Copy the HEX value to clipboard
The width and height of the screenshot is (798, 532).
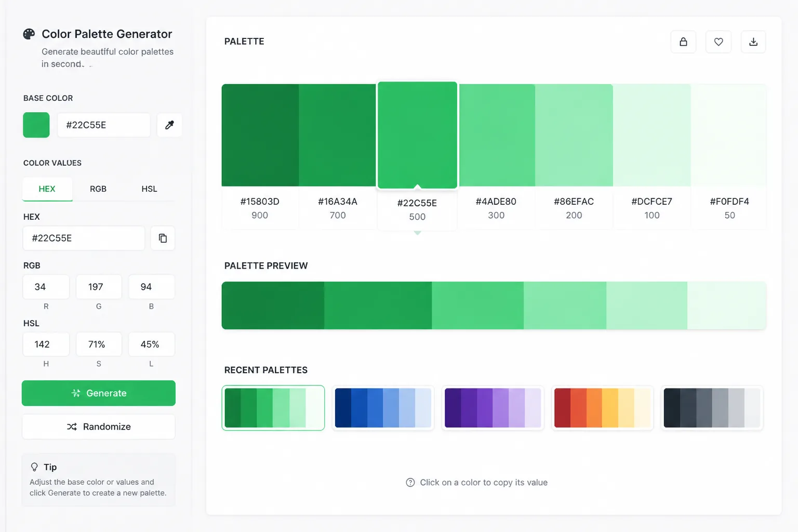[x=163, y=238]
